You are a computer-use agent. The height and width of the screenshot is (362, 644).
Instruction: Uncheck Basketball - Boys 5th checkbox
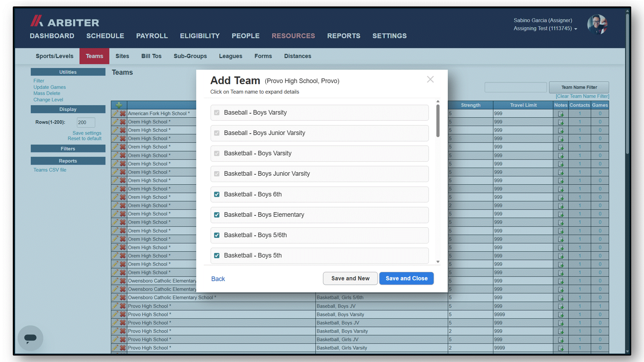(217, 256)
